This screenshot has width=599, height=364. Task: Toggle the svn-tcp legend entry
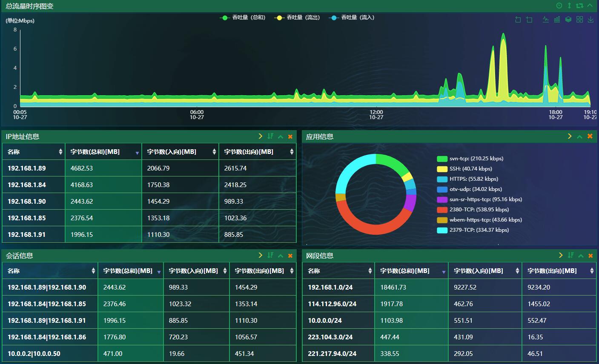click(x=470, y=159)
